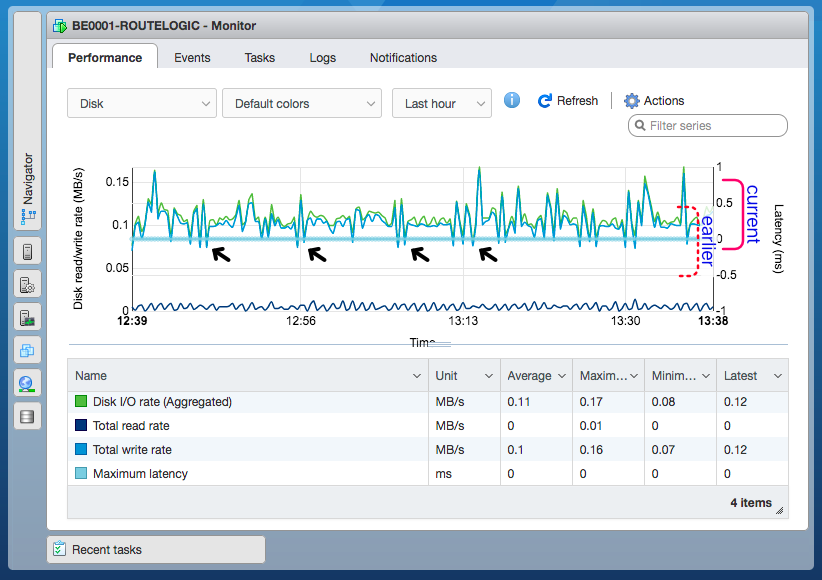Screen dimensions: 822x580
Task: Select the clustered servers sidebar icon
Action: pos(27,350)
